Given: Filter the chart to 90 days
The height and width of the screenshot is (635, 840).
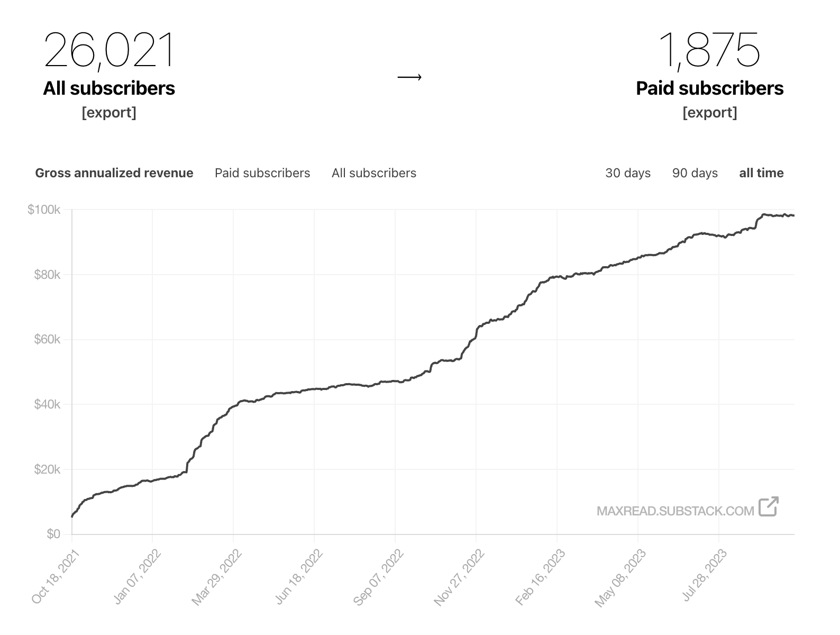Looking at the screenshot, I should pos(695,173).
